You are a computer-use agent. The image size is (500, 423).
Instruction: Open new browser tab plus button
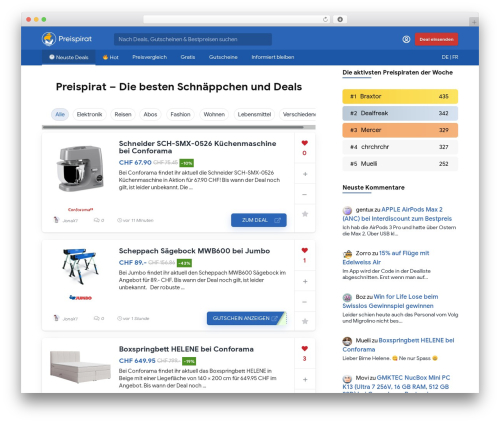(x=474, y=22)
